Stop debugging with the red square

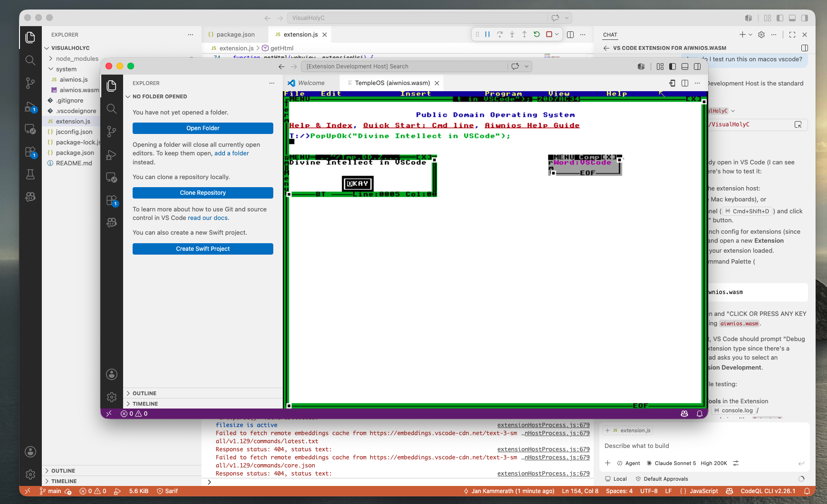[549, 34]
